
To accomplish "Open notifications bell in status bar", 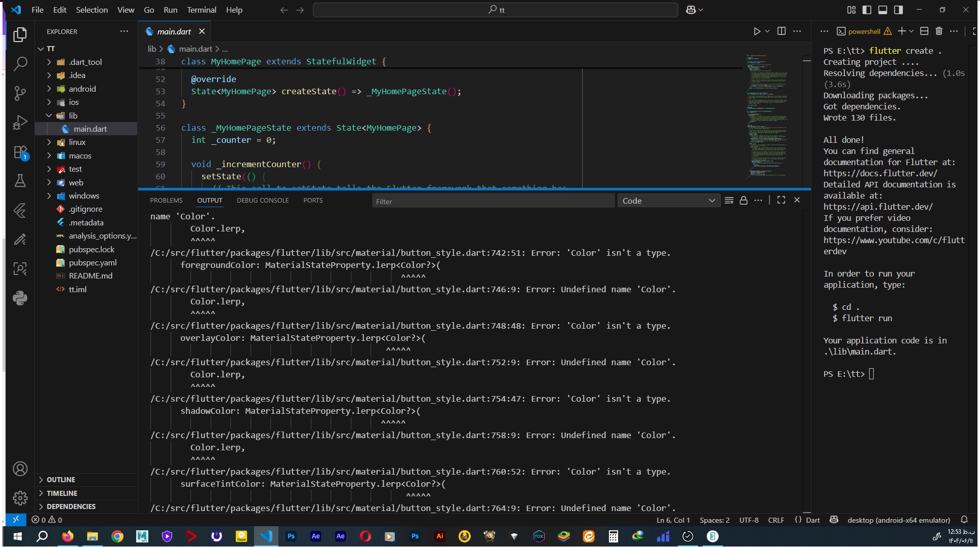I will pos(964,520).
